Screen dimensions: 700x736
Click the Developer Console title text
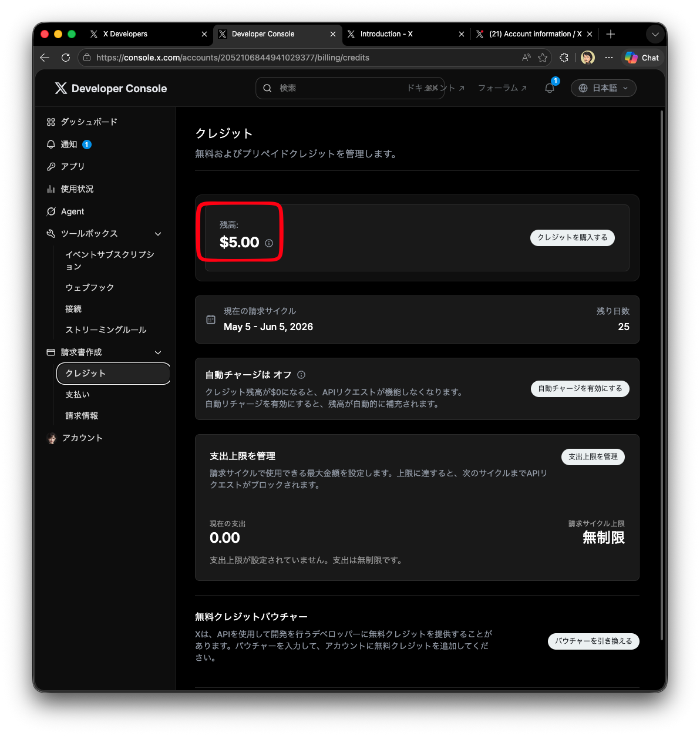(x=119, y=89)
